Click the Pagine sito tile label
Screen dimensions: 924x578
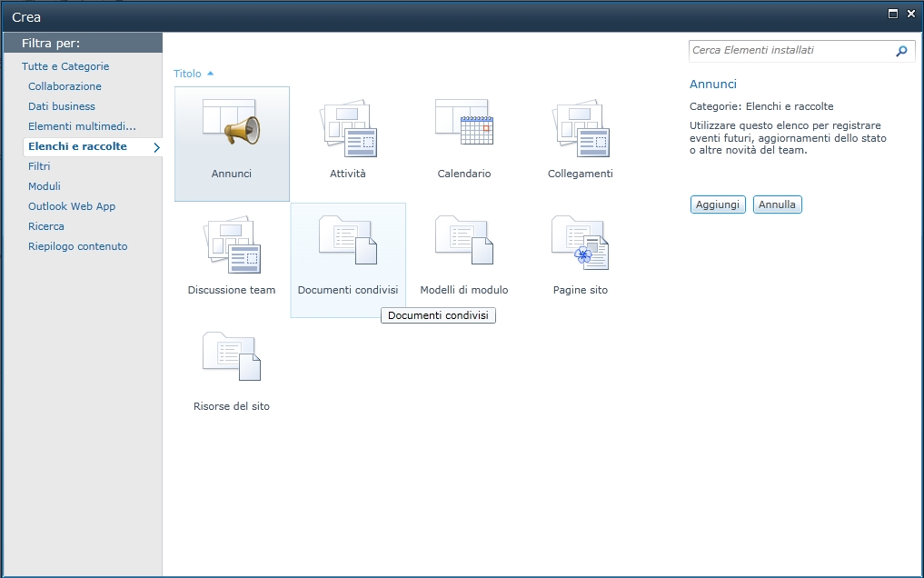[x=581, y=290]
